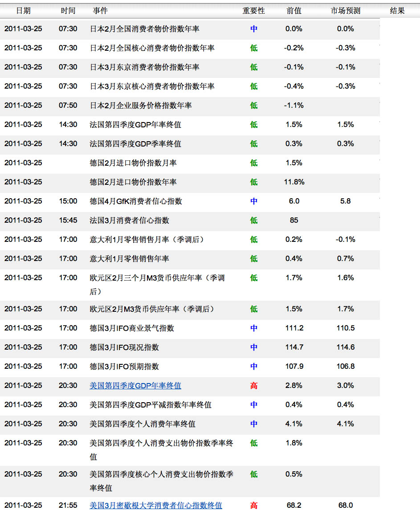Click red 高 importance for US GDP row
Image resolution: width=420 pixels, height=518 pixels.
254,386
